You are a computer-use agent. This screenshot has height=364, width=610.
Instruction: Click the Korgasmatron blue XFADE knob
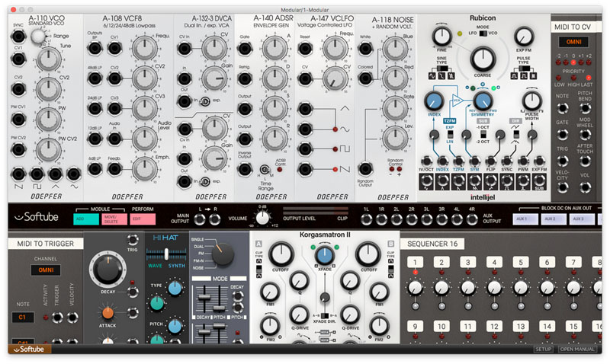point(325,256)
